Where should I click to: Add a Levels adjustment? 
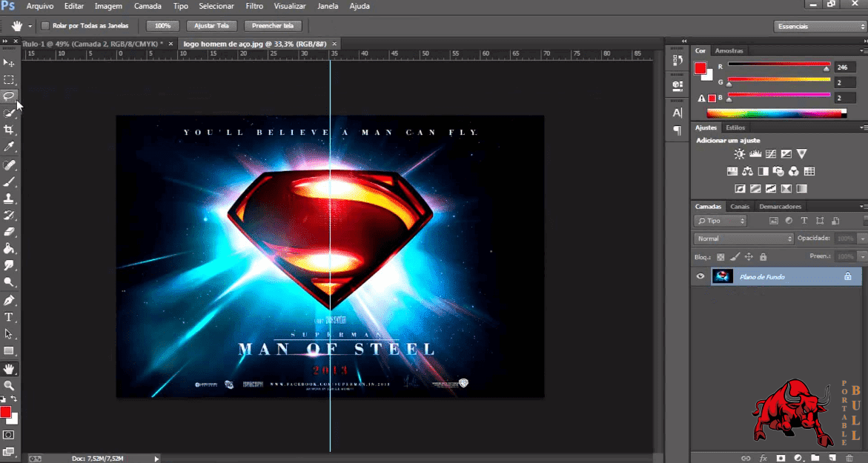(x=755, y=154)
